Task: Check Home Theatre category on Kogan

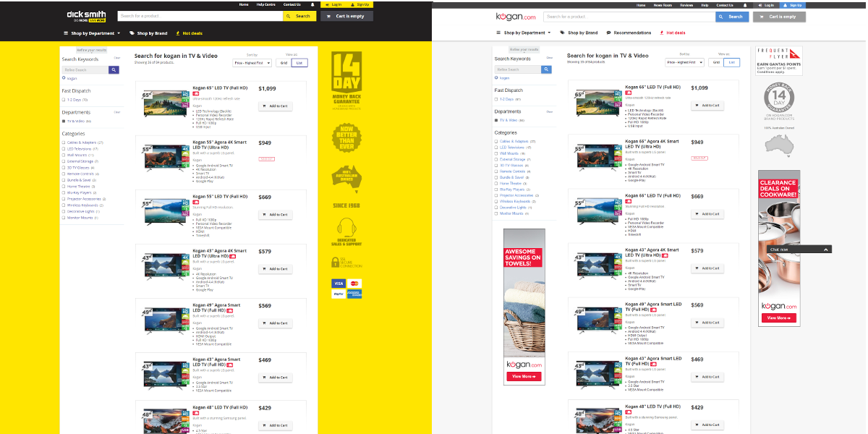Action: (496, 184)
